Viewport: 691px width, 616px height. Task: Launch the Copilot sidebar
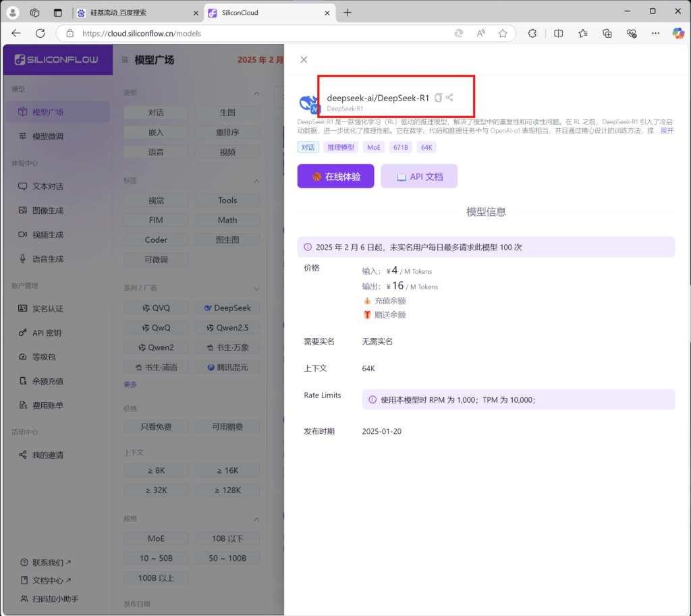pos(678,34)
